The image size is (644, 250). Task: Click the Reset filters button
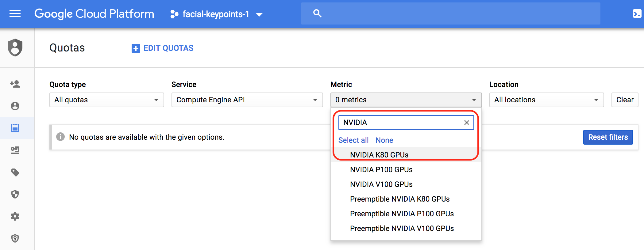(x=608, y=137)
